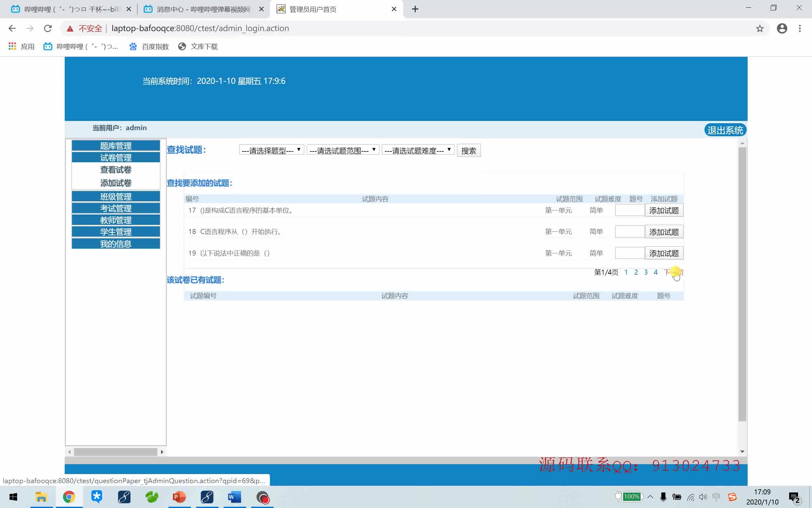Click the taskbar clock showing 17:09

coord(762,497)
